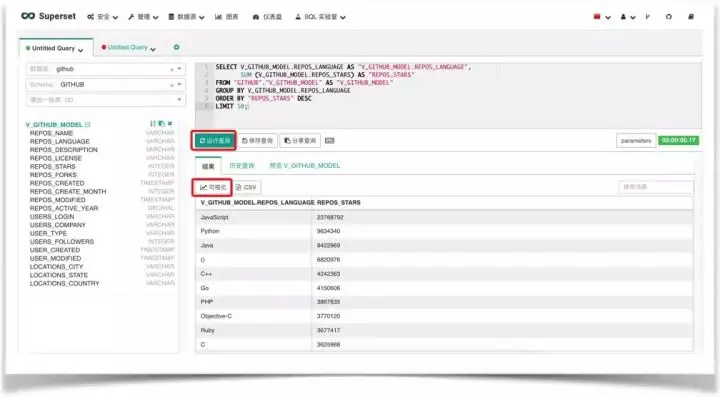
Task: Open the Manage (管理) menu
Action: pos(143,17)
